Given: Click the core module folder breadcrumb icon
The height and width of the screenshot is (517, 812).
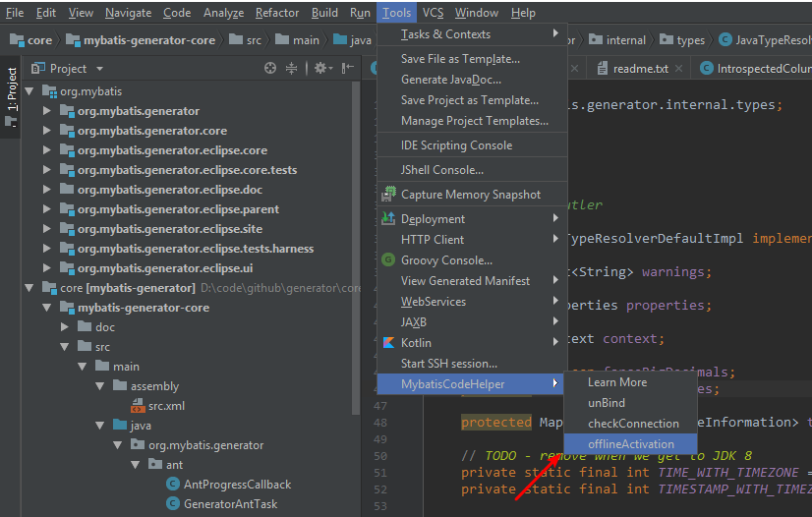Looking at the screenshot, I should pyautogui.click(x=17, y=40).
